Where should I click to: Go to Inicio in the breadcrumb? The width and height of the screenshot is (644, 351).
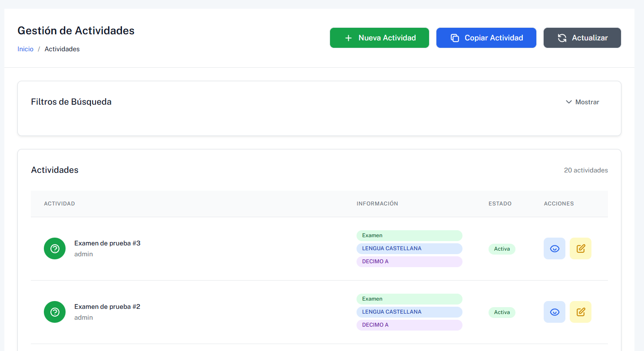click(25, 49)
